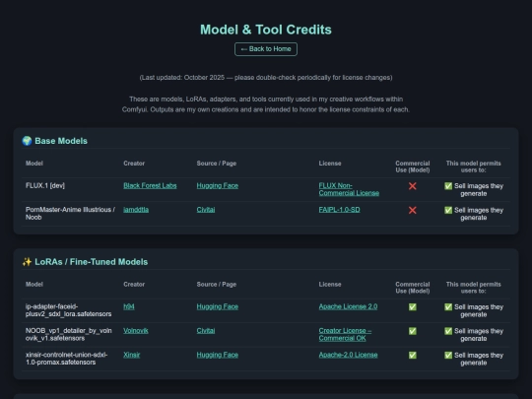Click the FLUX.1 [dev] model name

[45, 185]
